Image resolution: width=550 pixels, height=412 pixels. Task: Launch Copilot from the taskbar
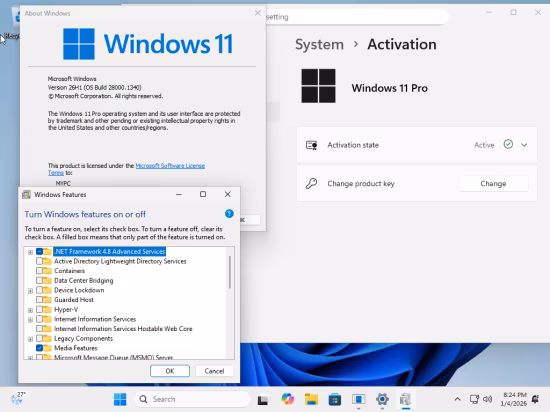coord(288,399)
